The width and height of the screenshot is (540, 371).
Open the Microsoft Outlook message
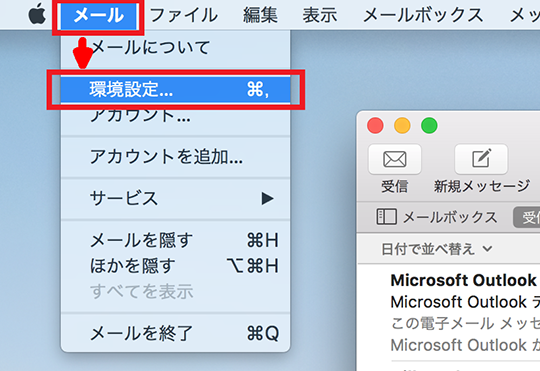(465, 312)
